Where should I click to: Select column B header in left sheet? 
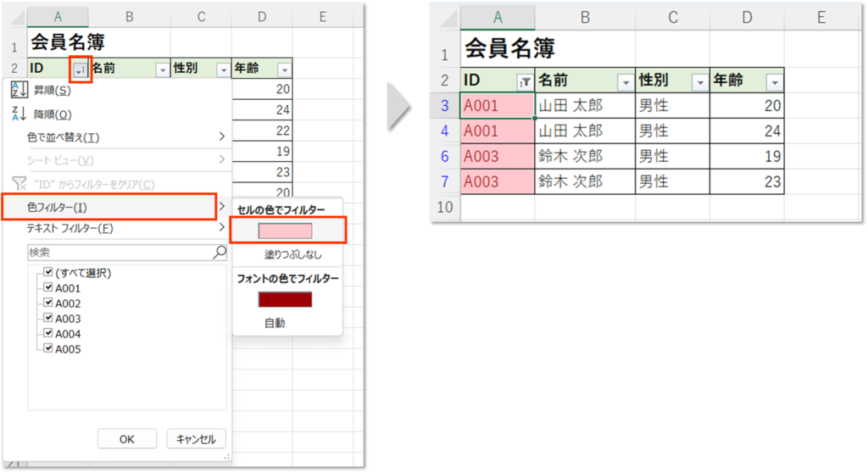(129, 17)
